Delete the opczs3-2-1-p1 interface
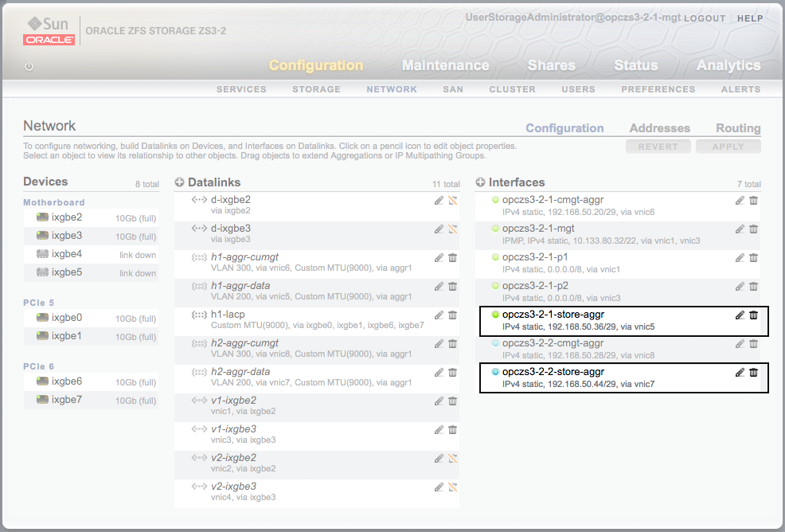 click(753, 257)
